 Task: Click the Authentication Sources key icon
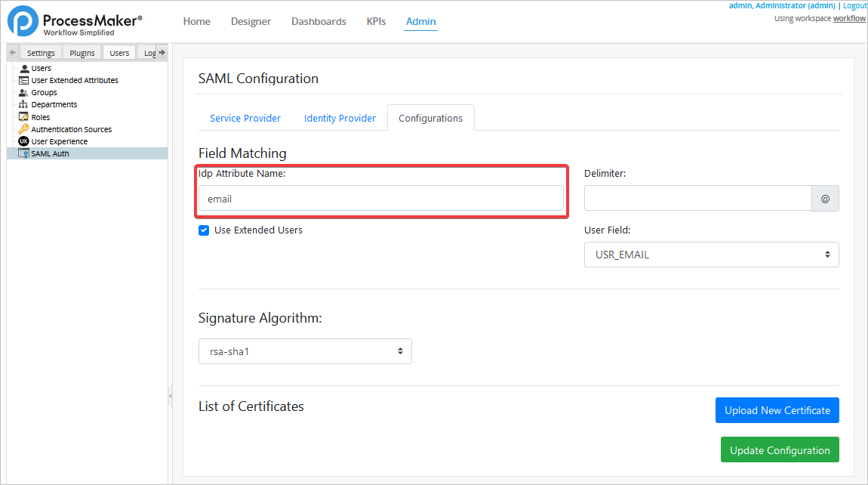pos(24,129)
